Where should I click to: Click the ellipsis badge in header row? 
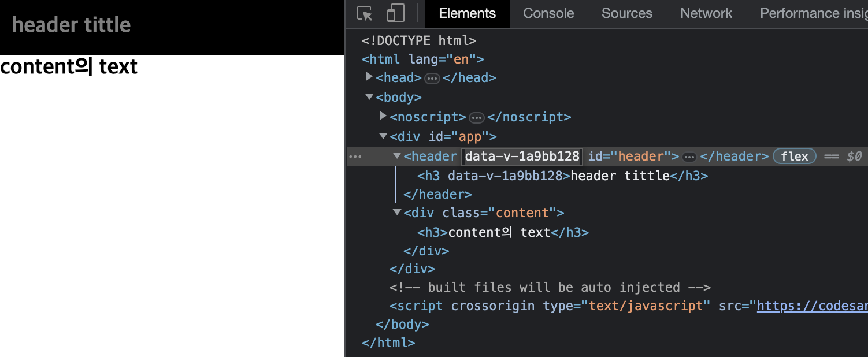(689, 157)
